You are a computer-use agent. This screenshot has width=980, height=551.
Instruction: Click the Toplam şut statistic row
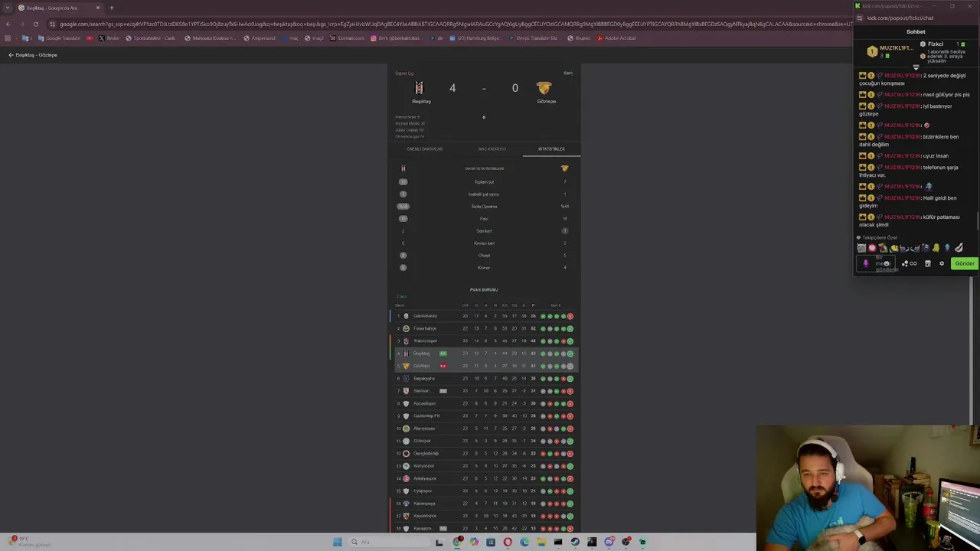[x=484, y=182]
